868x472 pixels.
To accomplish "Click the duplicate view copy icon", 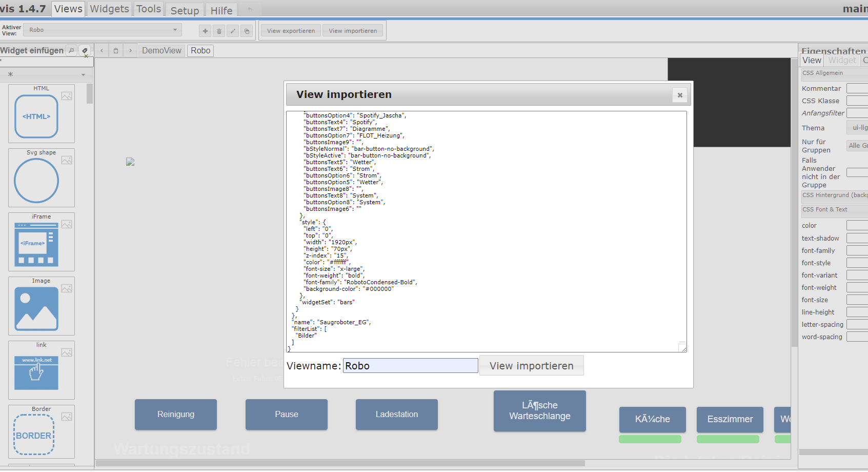I will [247, 31].
